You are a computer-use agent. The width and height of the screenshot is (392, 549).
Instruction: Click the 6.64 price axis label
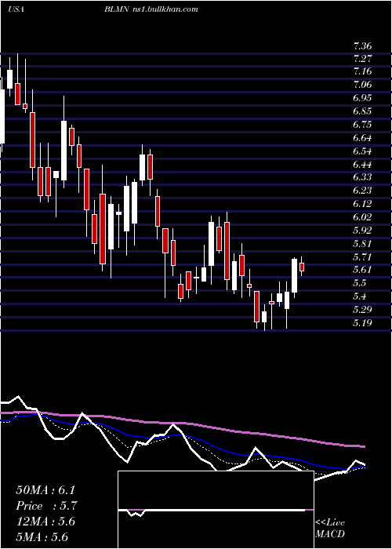pos(362,138)
